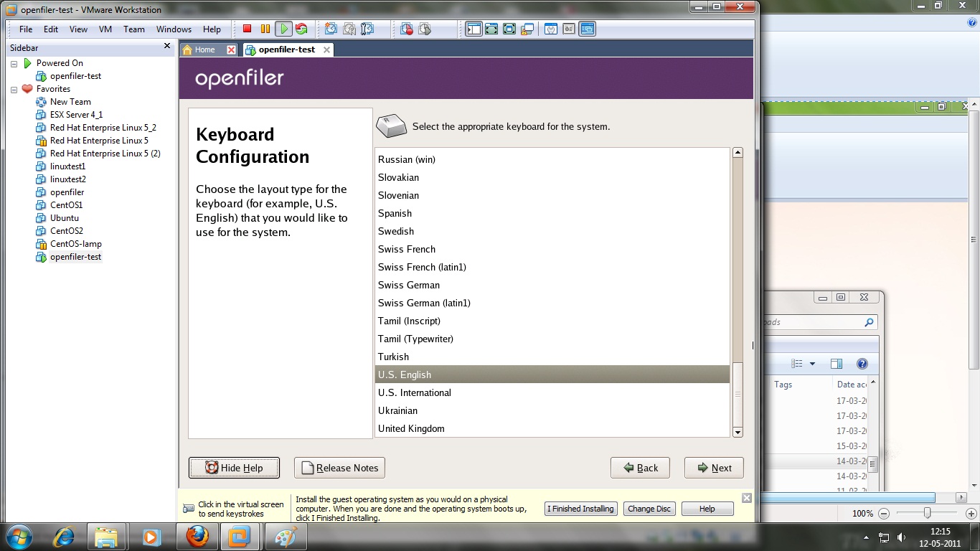Open Internet Explorer from the taskbar
The height and width of the screenshot is (551, 980).
pyautogui.click(x=65, y=536)
